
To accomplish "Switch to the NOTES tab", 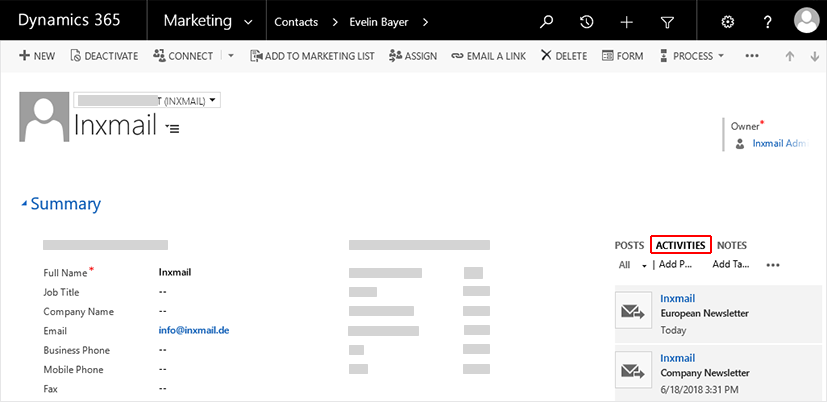I will [731, 245].
